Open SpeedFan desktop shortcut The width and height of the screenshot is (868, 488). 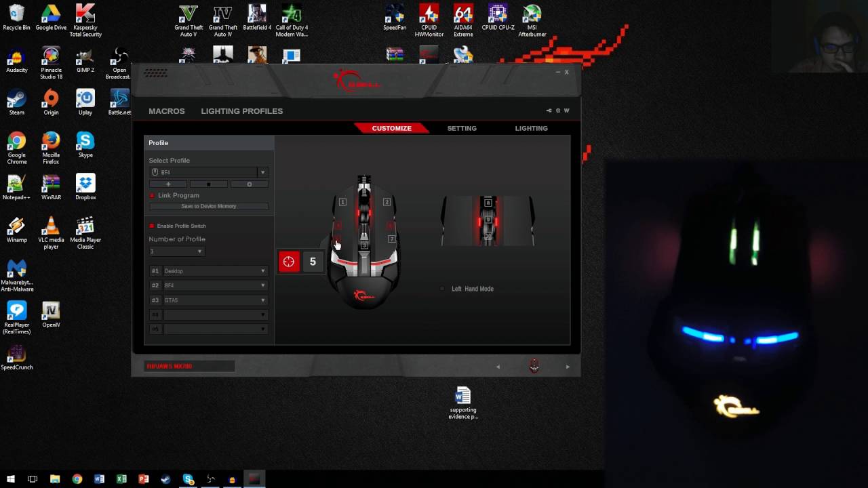point(395,18)
